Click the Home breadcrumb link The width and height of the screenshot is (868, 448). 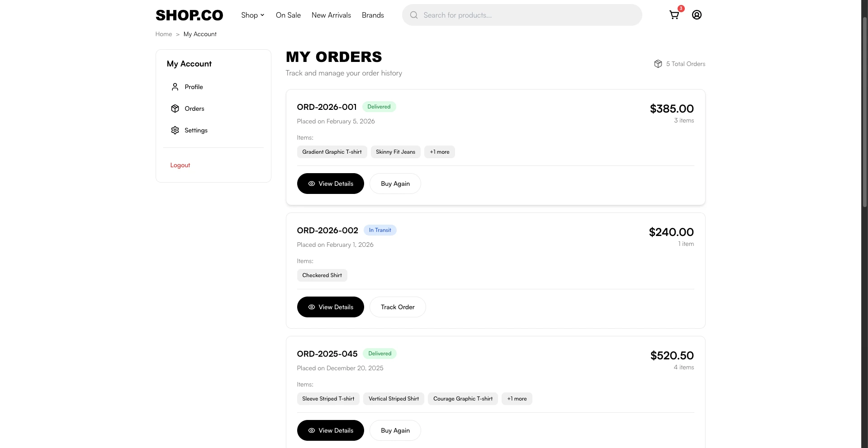[x=163, y=34]
